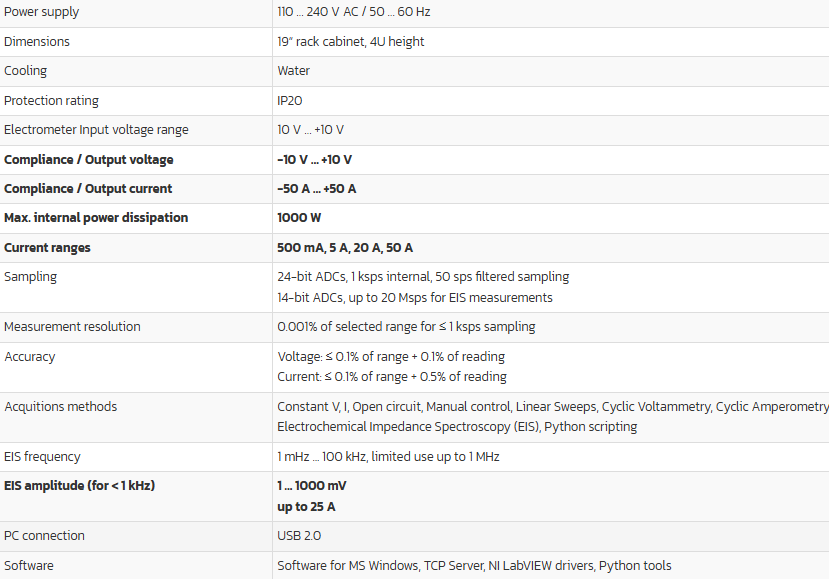Viewport: 829px width, 579px height.
Task: Select 'Electrochemical Impedance Spectroscopy (EIS), Python scripting' line
Action: pyautogui.click(x=457, y=426)
